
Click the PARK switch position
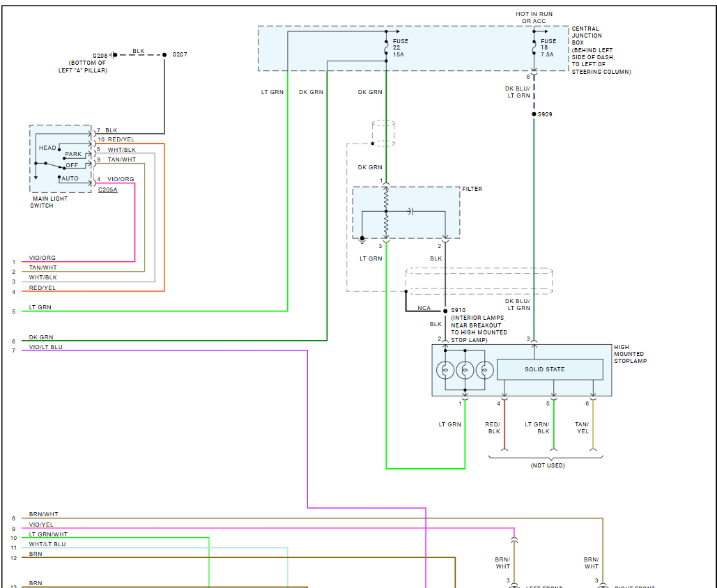tap(73, 154)
